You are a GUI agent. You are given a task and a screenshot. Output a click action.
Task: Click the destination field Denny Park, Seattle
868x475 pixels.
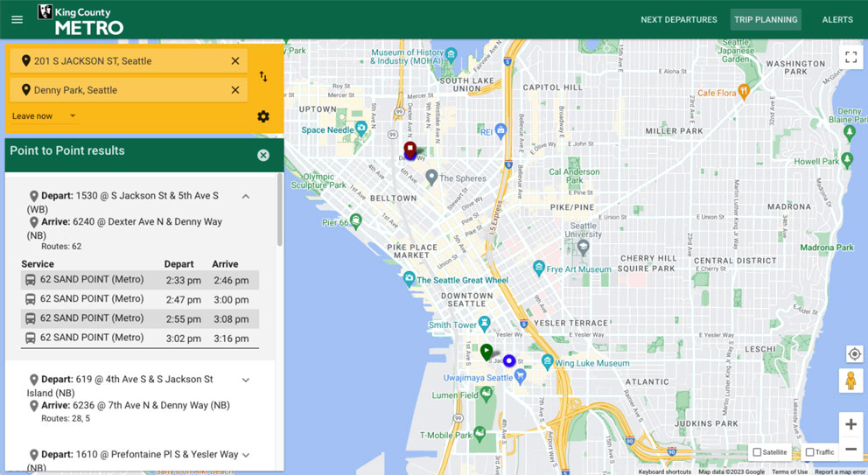[x=128, y=90]
